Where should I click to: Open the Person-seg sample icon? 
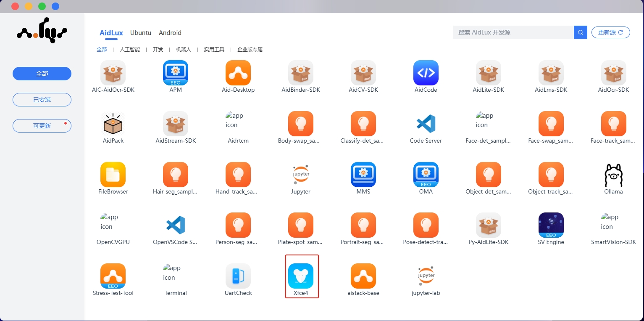[238, 225]
